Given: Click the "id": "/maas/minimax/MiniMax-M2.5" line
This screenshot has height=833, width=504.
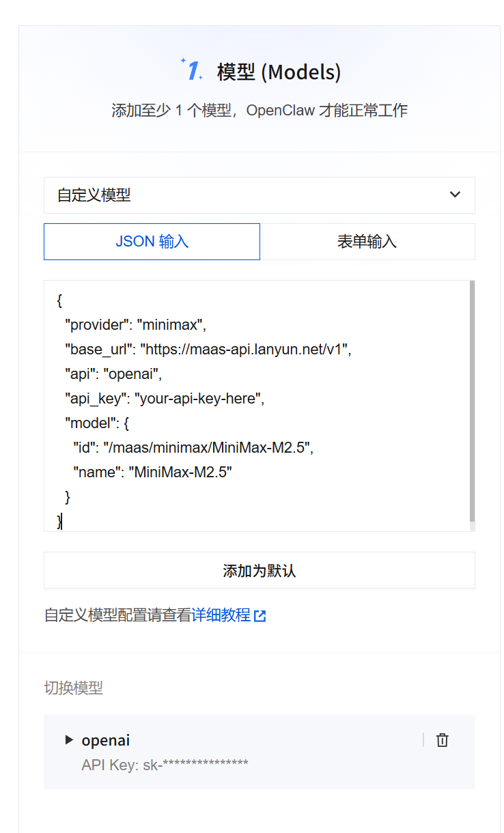Looking at the screenshot, I should [x=193, y=448].
